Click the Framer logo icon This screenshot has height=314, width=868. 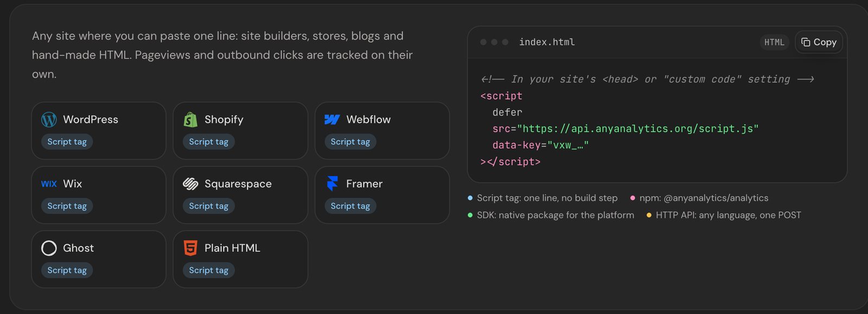coord(333,184)
